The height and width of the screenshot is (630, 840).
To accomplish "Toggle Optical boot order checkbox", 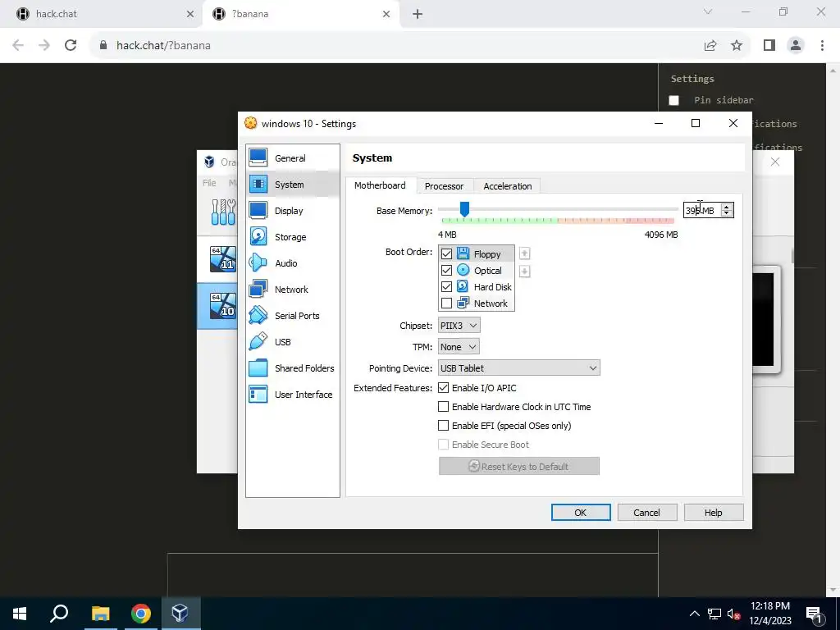I will tap(446, 271).
